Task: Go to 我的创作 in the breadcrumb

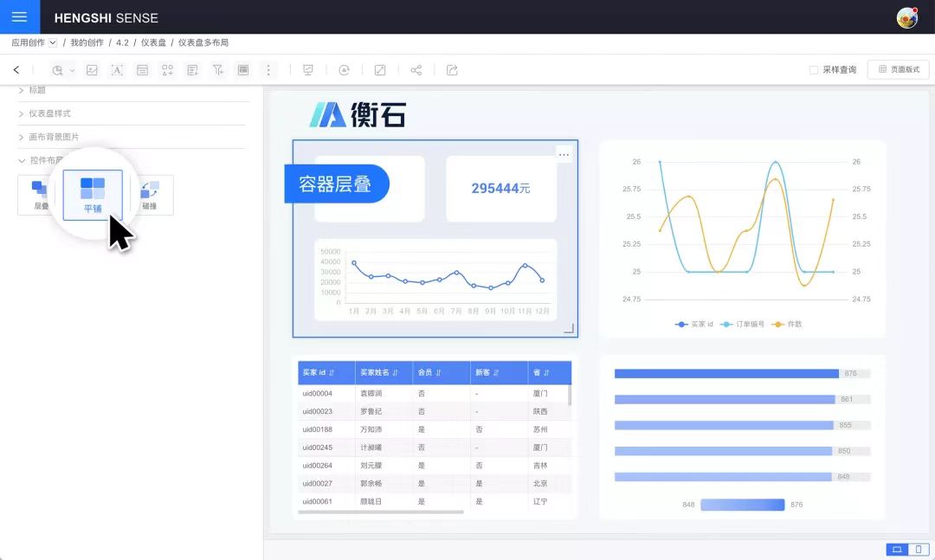Action: tap(87, 42)
